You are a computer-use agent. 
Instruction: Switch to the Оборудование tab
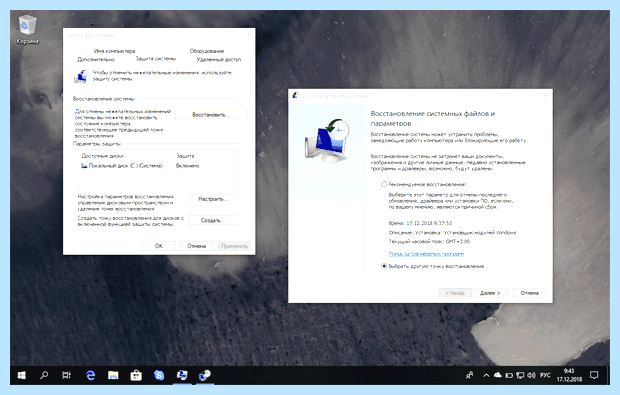[207, 51]
